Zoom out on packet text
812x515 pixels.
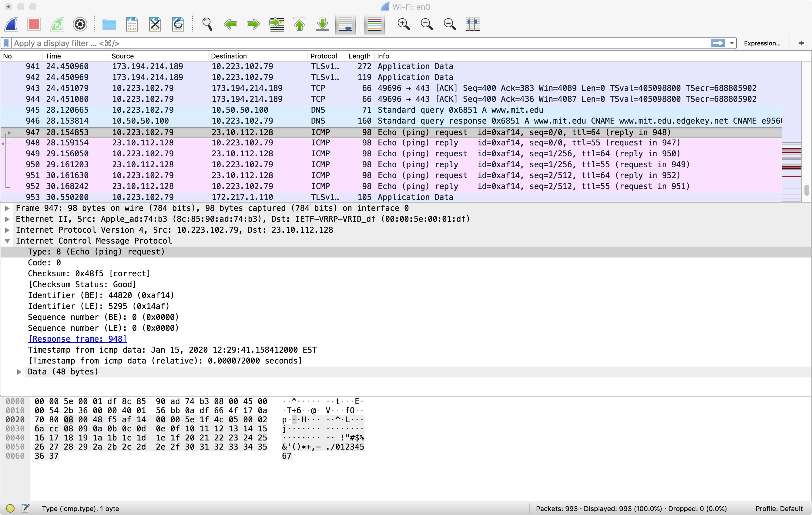pos(427,24)
